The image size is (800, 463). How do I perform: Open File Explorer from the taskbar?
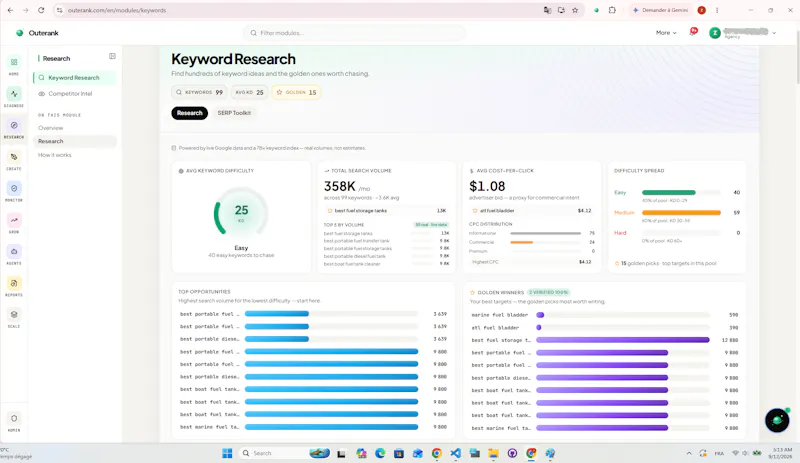(x=493, y=453)
